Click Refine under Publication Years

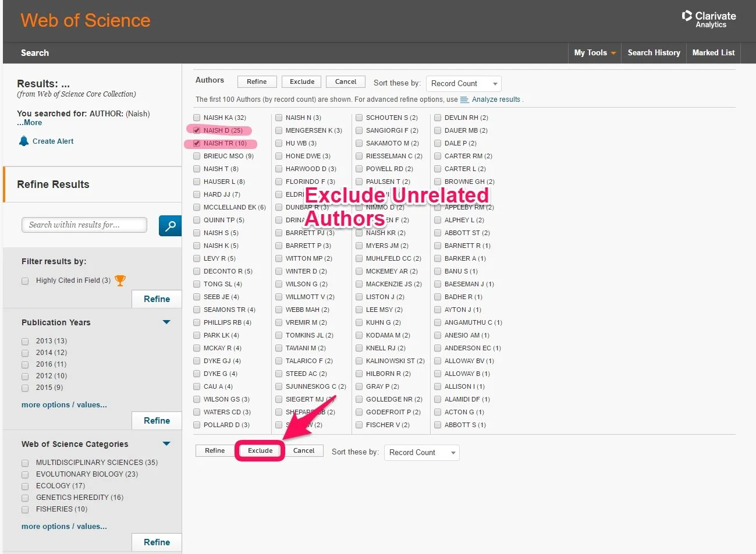tap(157, 420)
